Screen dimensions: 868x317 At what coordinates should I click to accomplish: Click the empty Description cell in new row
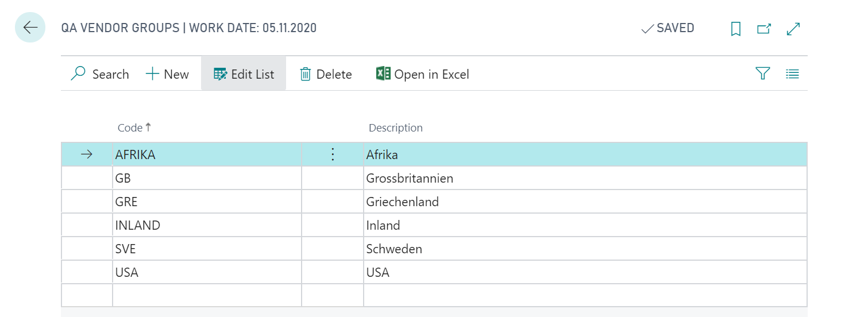click(x=585, y=295)
